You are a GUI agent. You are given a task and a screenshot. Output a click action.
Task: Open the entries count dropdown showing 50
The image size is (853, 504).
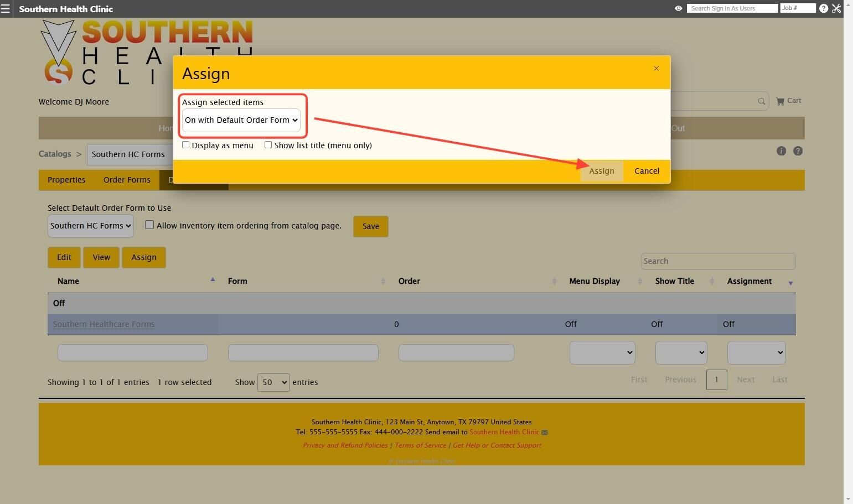click(273, 382)
